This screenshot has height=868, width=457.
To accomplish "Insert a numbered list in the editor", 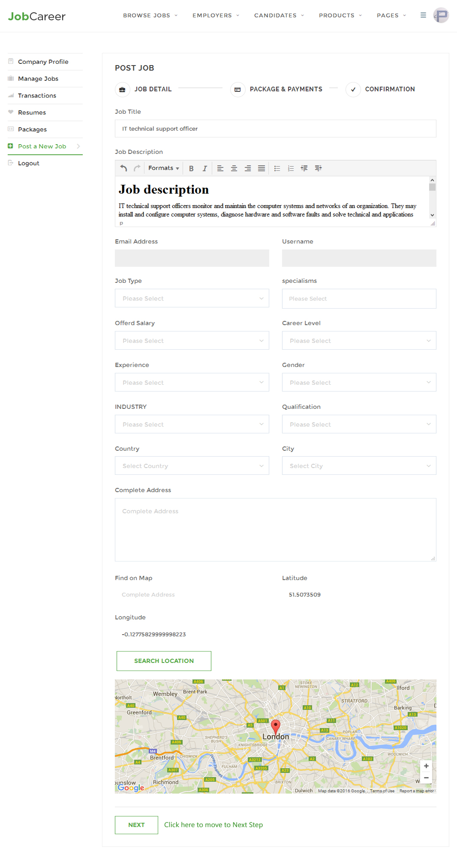I will tap(291, 168).
